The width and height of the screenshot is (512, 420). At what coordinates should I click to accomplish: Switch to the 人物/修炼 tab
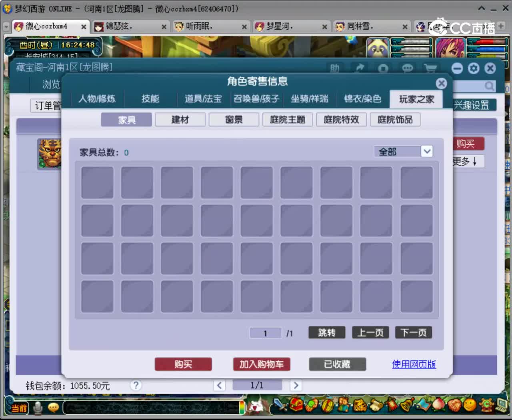tap(97, 99)
